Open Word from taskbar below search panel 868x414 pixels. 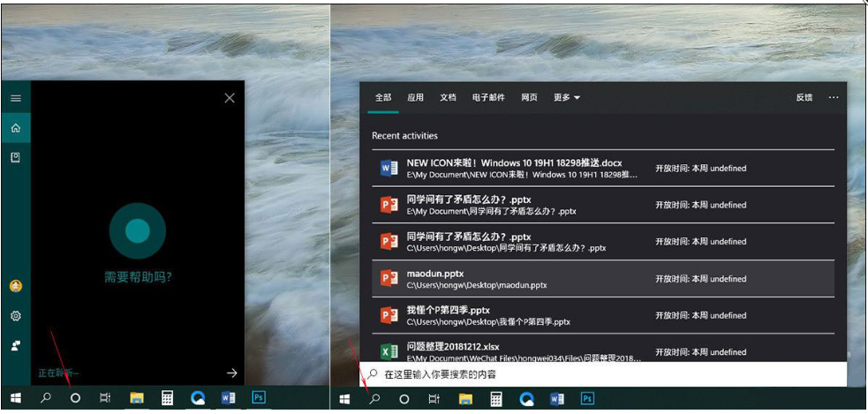click(556, 398)
